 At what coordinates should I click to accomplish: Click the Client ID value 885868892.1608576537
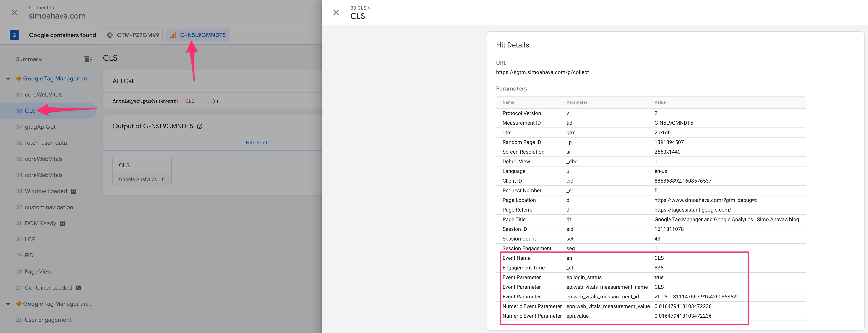[x=683, y=181]
